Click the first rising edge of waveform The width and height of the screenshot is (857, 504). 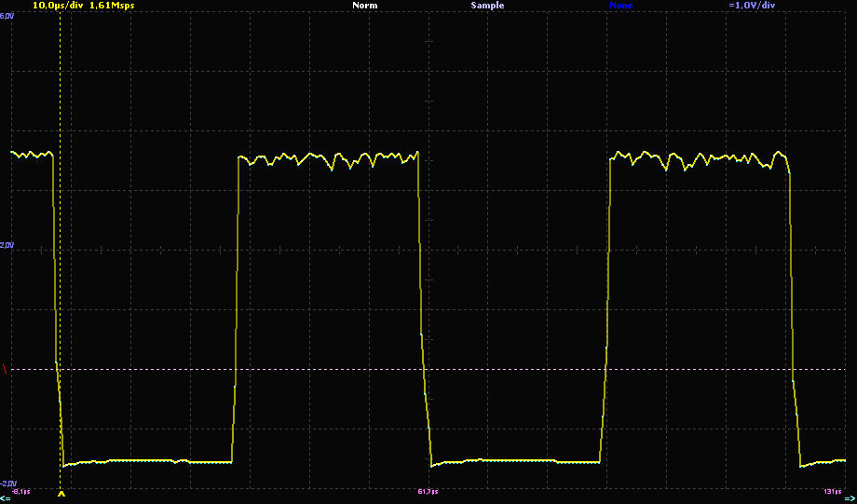[237, 307]
